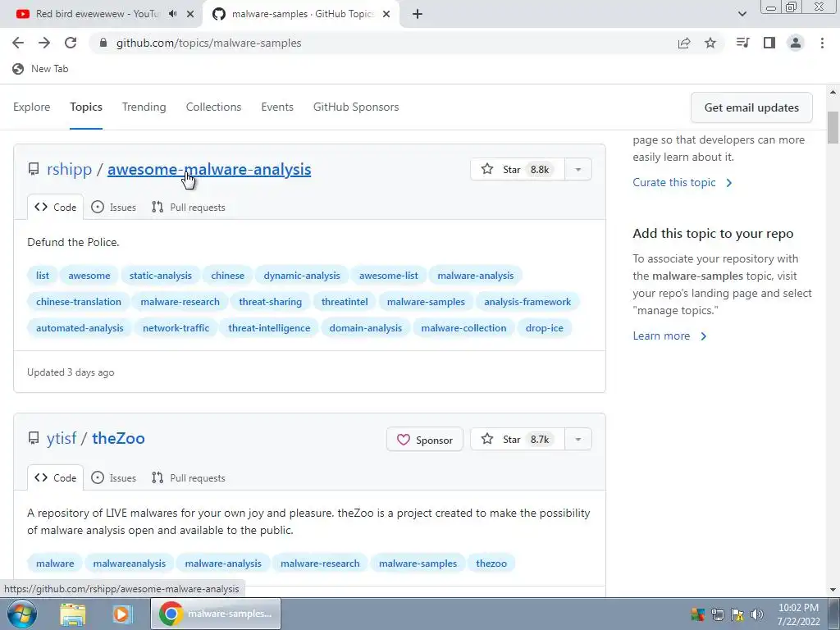Click the padlock site info icon
This screenshot has height=630, width=840.
tap(103, 43)
